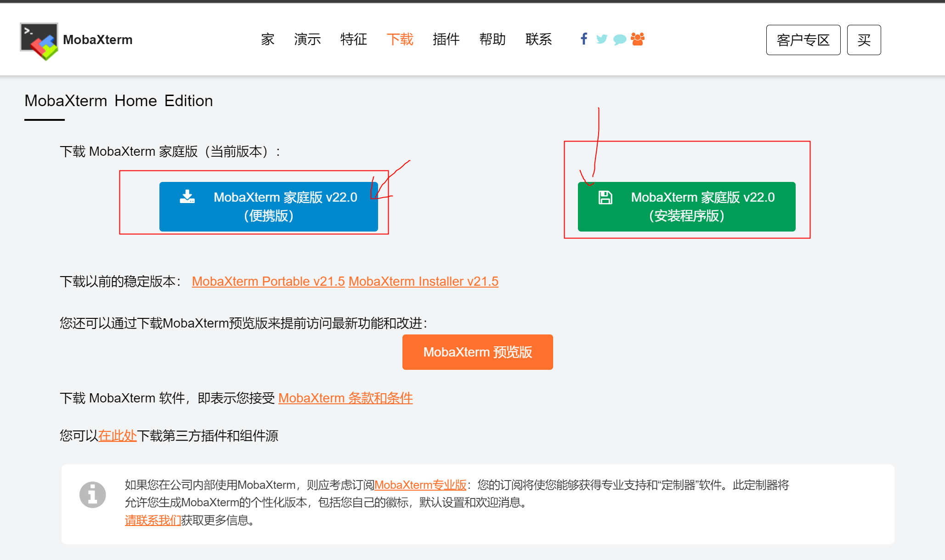This screenshot has width=945, height=560.
Task: Select the 特征 navigation item
Action: 353,40
